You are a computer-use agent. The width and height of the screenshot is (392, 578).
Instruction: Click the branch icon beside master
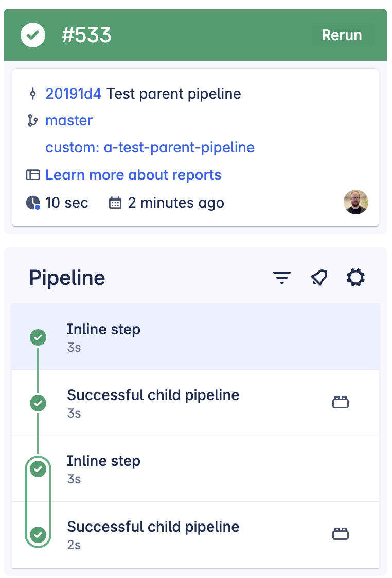(33, 120)
